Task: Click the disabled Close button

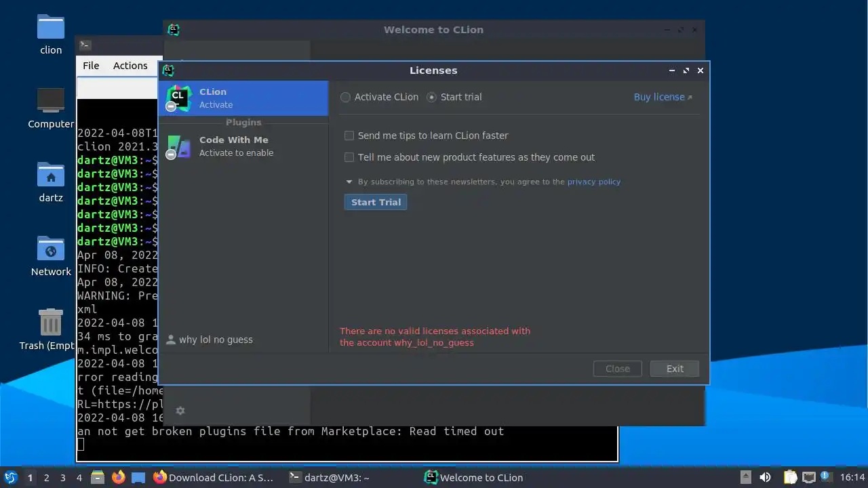Action: pyautogui.click(x=618, y=369)
